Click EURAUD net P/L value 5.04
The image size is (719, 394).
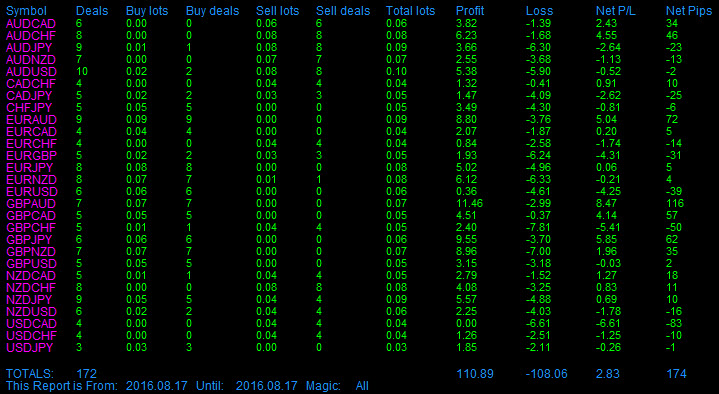tap(606, 120)
